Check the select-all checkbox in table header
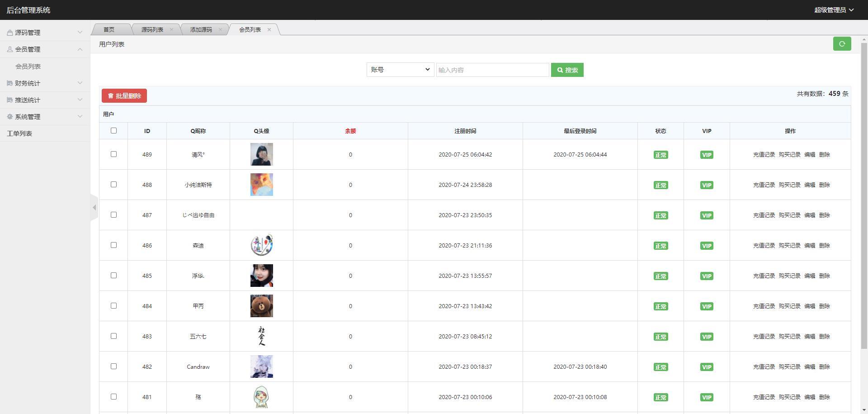This screenshot has width=868, height=414. click(x=113, y=130)
